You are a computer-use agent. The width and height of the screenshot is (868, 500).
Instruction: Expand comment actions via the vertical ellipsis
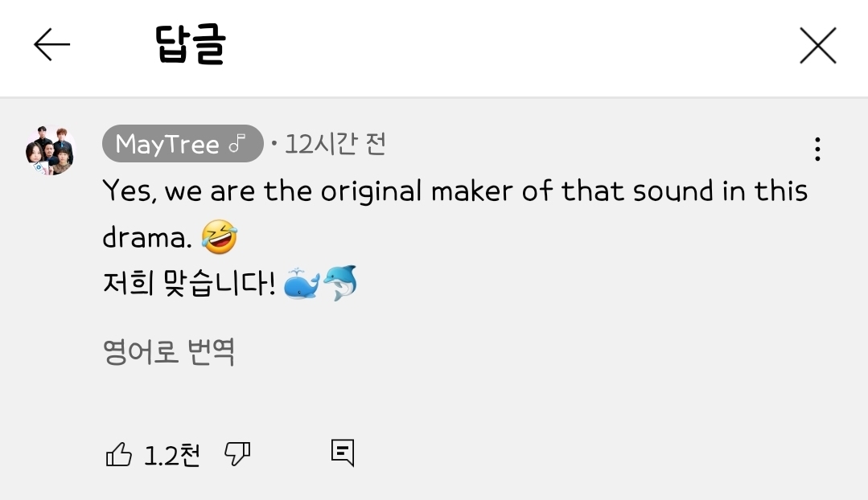click(x=817, y=148)
